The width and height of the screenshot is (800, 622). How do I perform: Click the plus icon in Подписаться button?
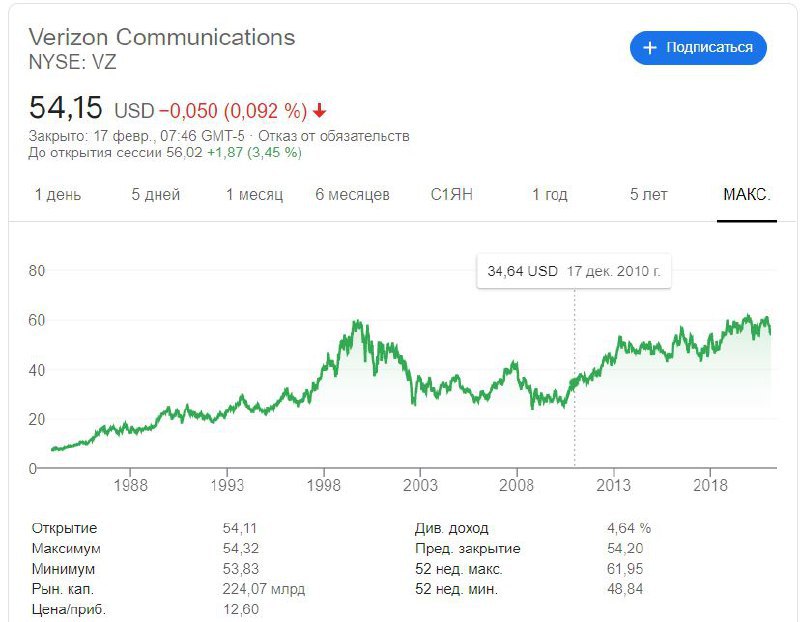click(649, 48)
